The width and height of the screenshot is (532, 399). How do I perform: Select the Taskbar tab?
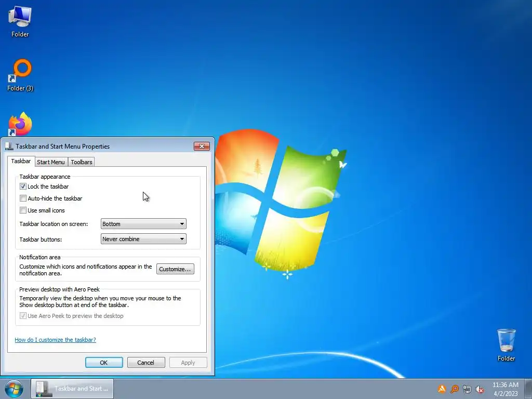click(21, 161)
